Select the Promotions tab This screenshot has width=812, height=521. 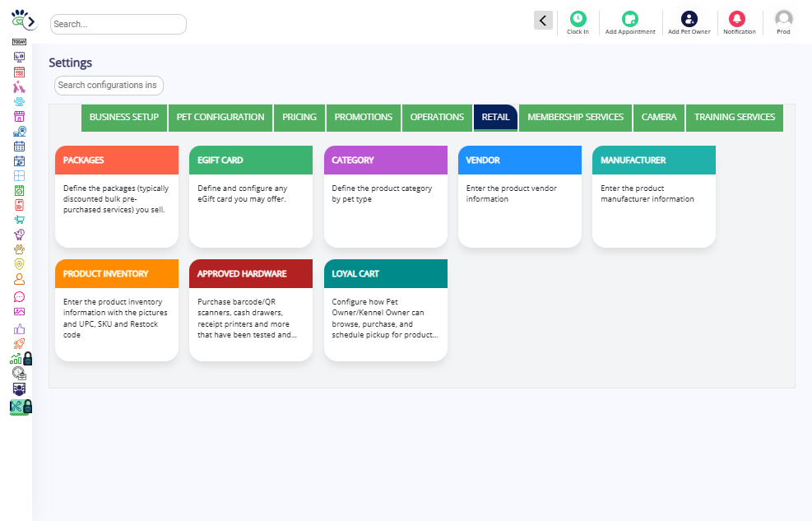pyautogui.click(x=364, y=118)
